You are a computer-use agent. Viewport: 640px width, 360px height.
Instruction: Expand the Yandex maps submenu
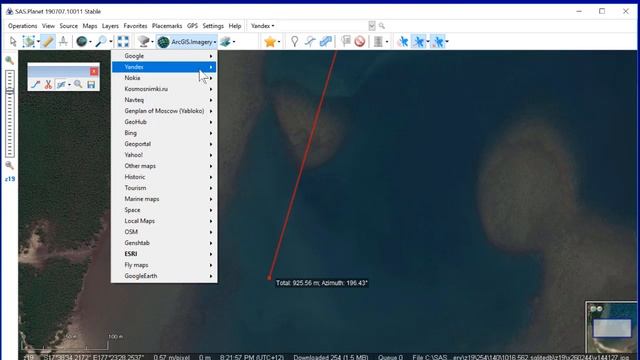(x=164, y=67)
